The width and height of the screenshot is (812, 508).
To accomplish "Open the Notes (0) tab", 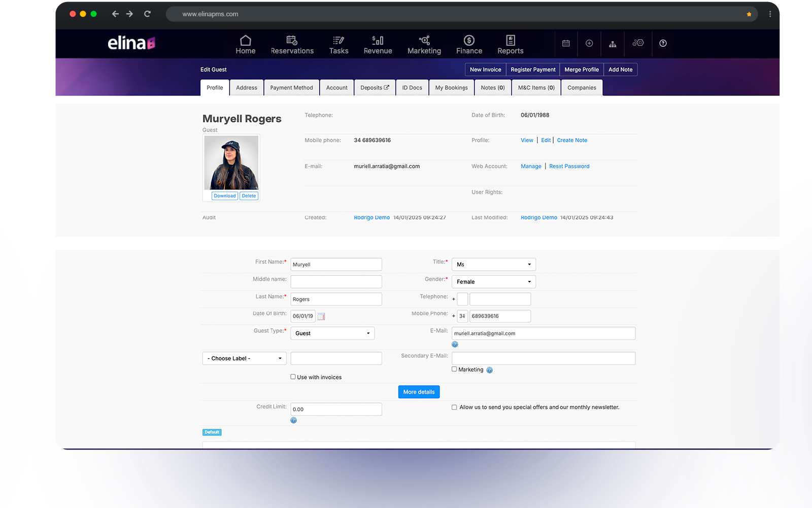I will pos(493,88).
